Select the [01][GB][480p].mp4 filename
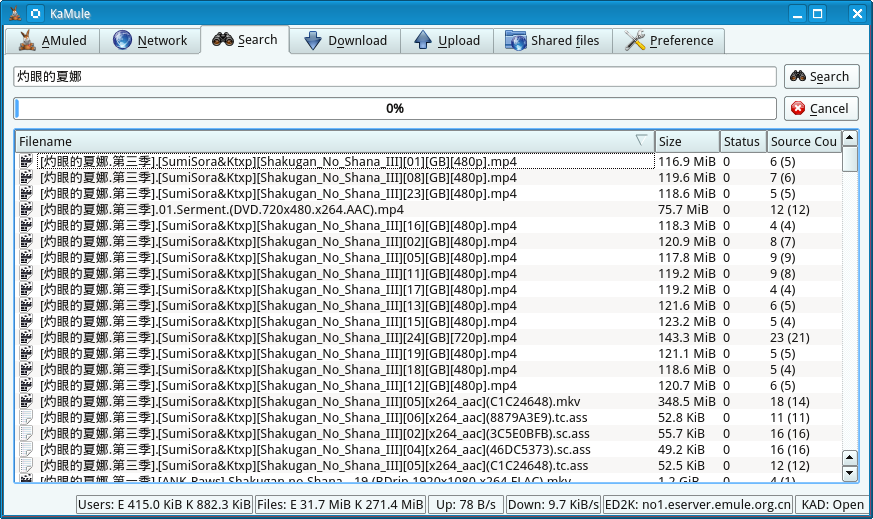 click(278, 161)
